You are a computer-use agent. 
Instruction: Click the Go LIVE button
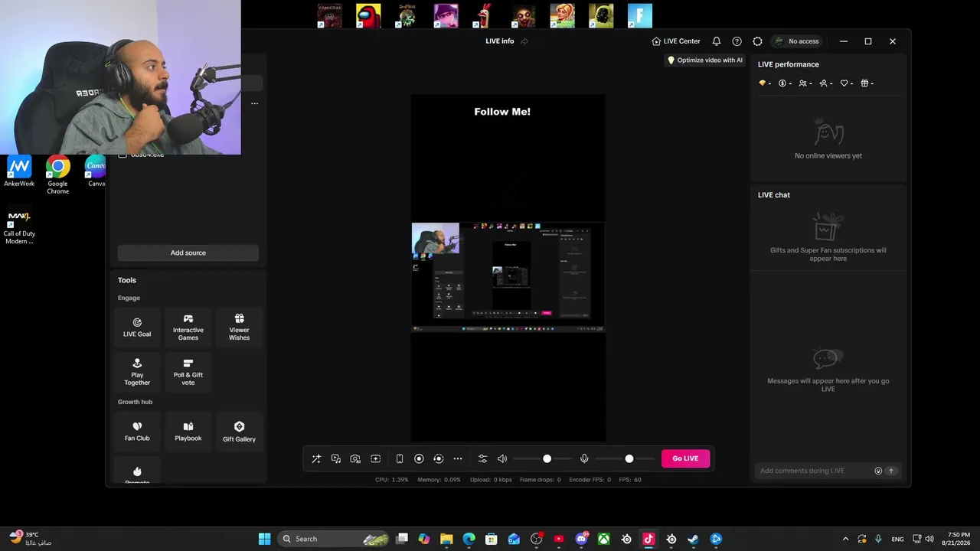[685, 458]
